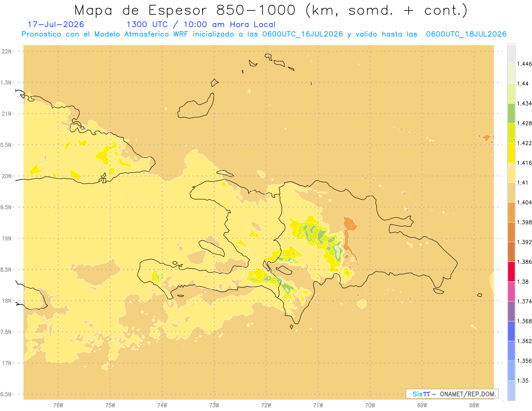Click the latitude label '20N'

pyautogui.click(x=7, y=176)
